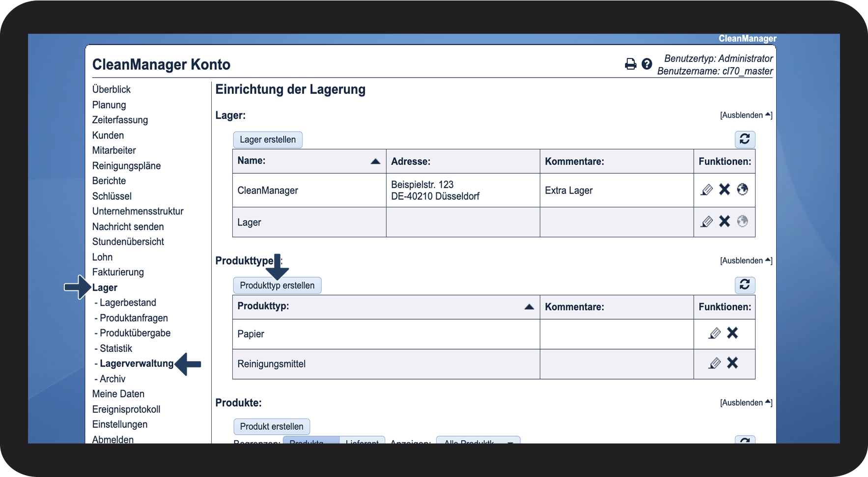Open Lagerbestand in the sidebar
Screen dimensions: 868x477
128,303
